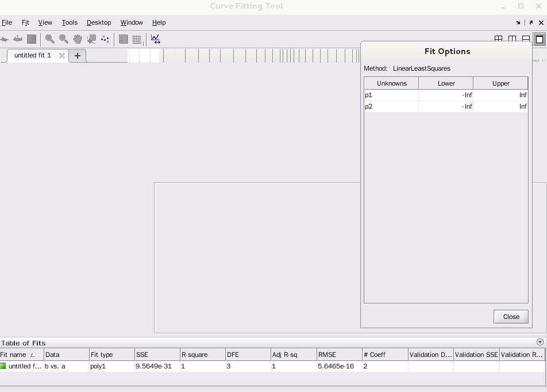The width and height of the screenshot is (547, 392).
Task: Edit the Lower bound of p2
Action: click(x=446, y=106)
